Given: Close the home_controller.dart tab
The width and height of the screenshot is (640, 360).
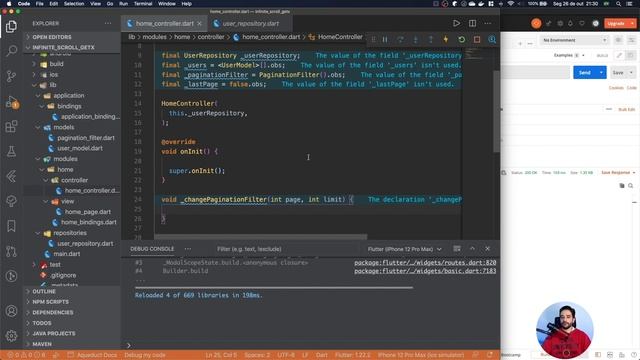Looking at the screenshot, I should [200, 24].
